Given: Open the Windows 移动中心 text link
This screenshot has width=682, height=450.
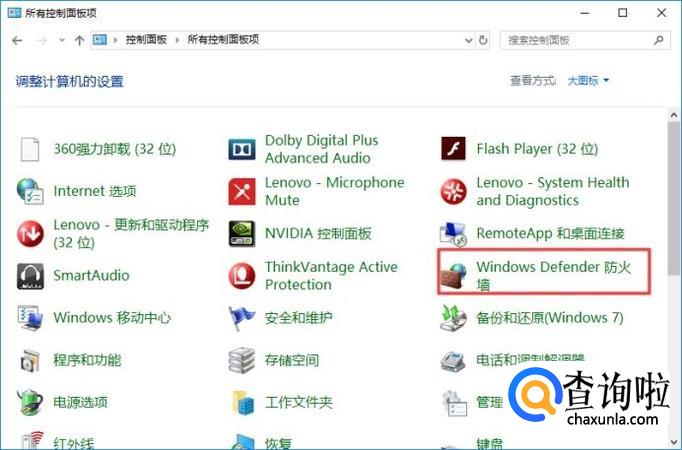Looking at the screenshot, I should point(112,318).
